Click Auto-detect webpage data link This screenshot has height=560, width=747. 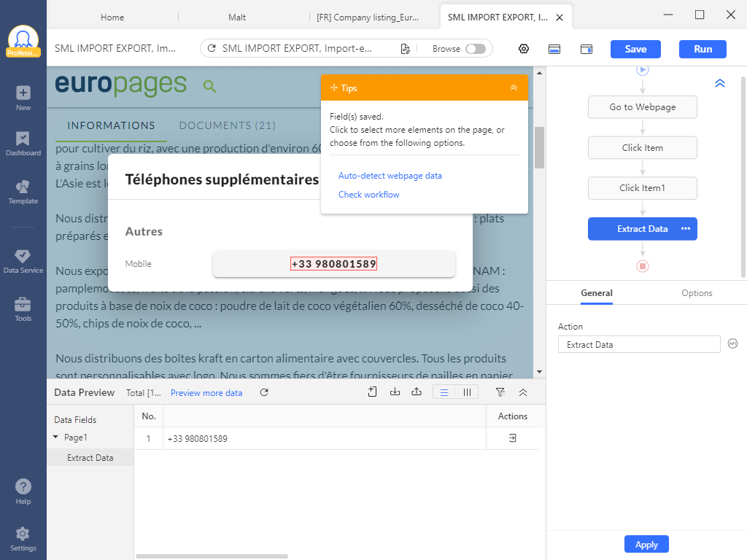pos(390,176)
